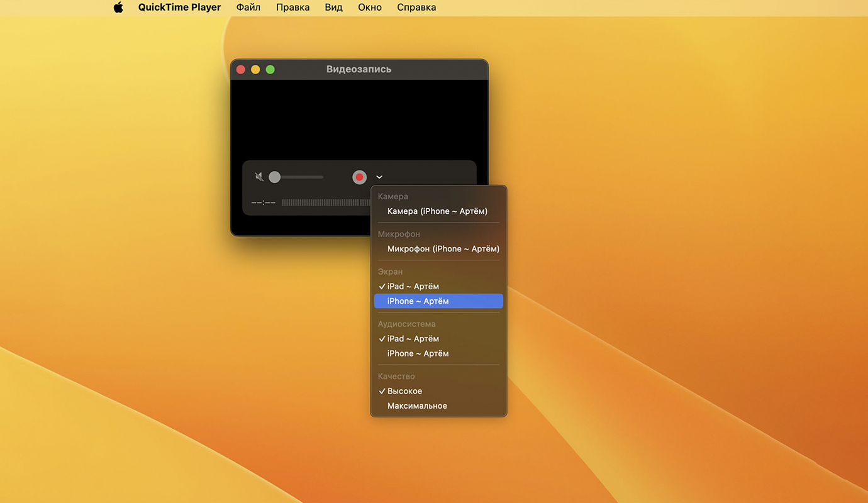Set quality to Максимальное
This screenshot has width=868, height=503.
coord(438,406)
